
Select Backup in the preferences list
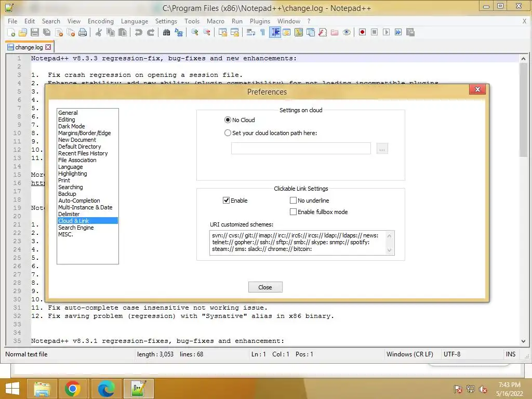tap(67, 194)
